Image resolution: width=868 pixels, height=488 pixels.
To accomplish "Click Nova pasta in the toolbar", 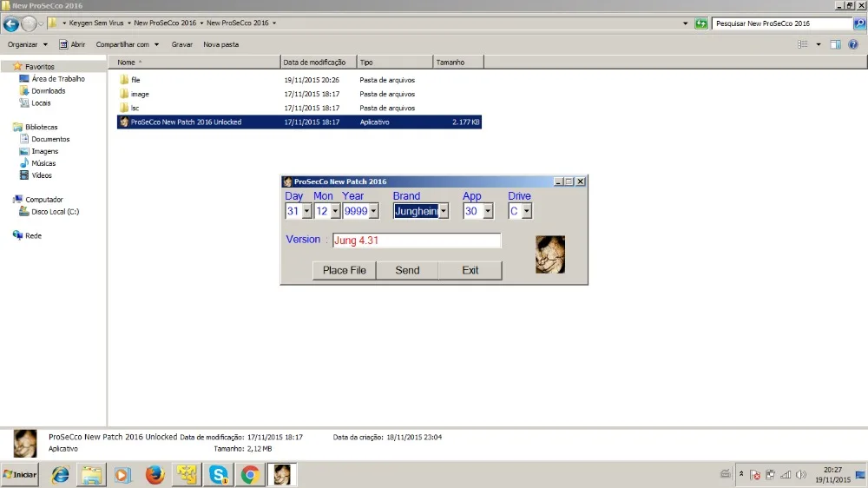I will coord(220,44).
